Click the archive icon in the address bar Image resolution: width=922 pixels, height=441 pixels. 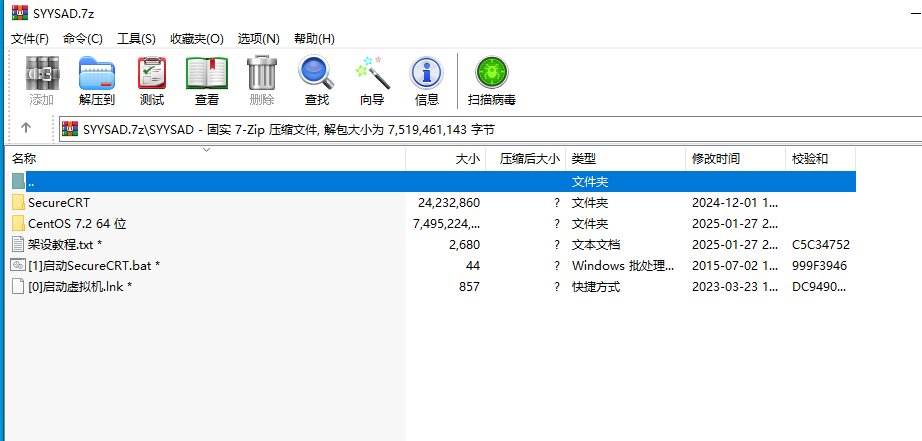71,129
